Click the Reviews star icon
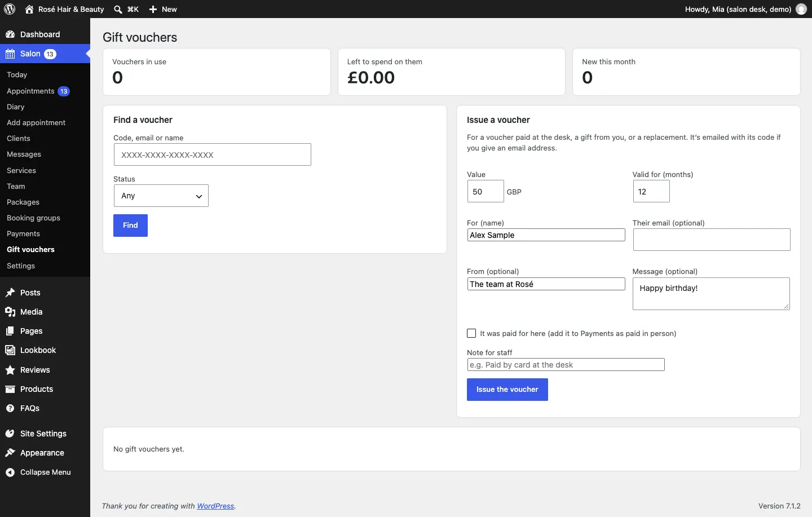 [x=10, y=370]
